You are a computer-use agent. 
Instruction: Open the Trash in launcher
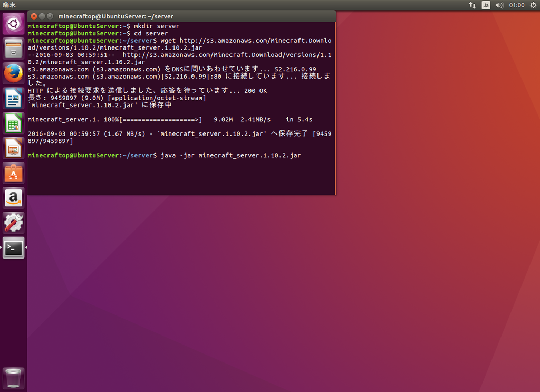[x=13, y=378]
